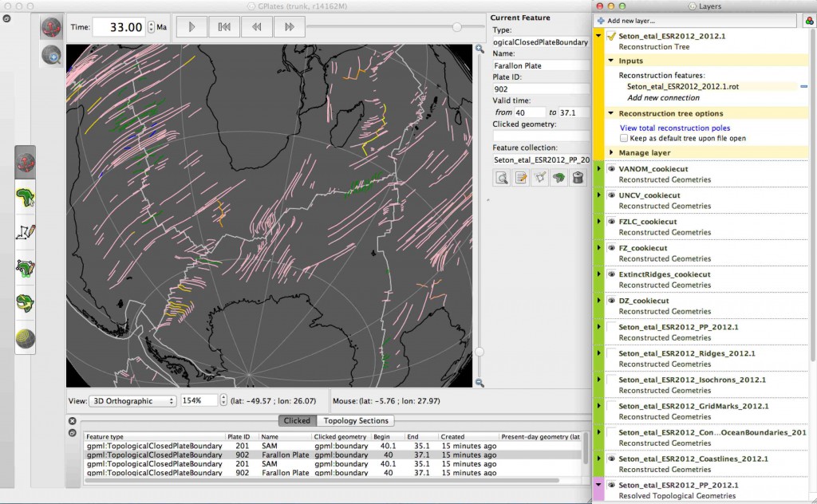Click the Edit Feature pencil icon
817x504 pixels.
click(x=519, y=177)
